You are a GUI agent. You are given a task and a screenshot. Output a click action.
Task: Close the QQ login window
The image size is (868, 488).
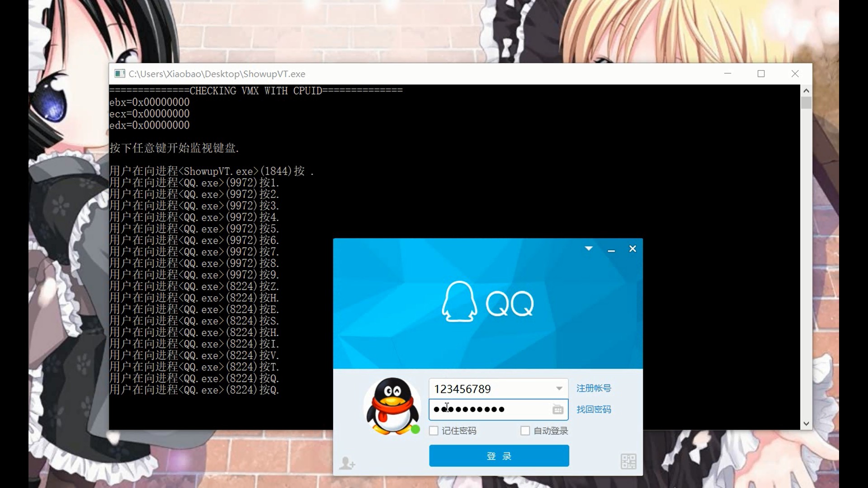pos(632,249)
